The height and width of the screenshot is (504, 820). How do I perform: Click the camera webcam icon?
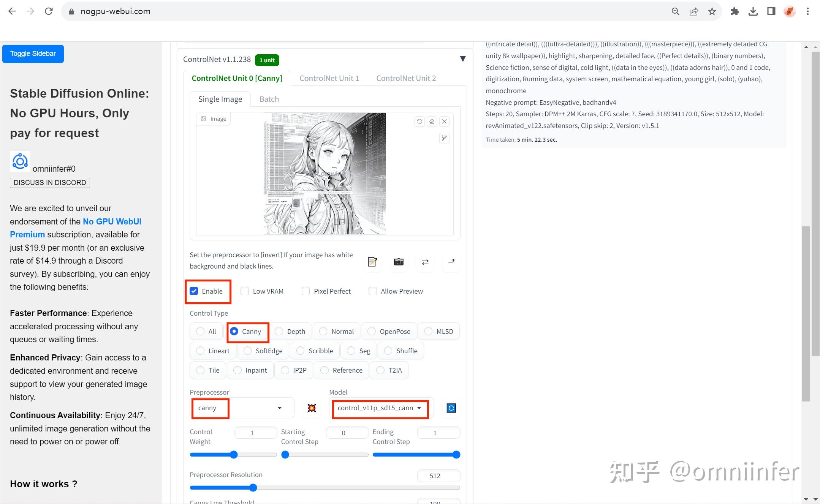point(399,262)
